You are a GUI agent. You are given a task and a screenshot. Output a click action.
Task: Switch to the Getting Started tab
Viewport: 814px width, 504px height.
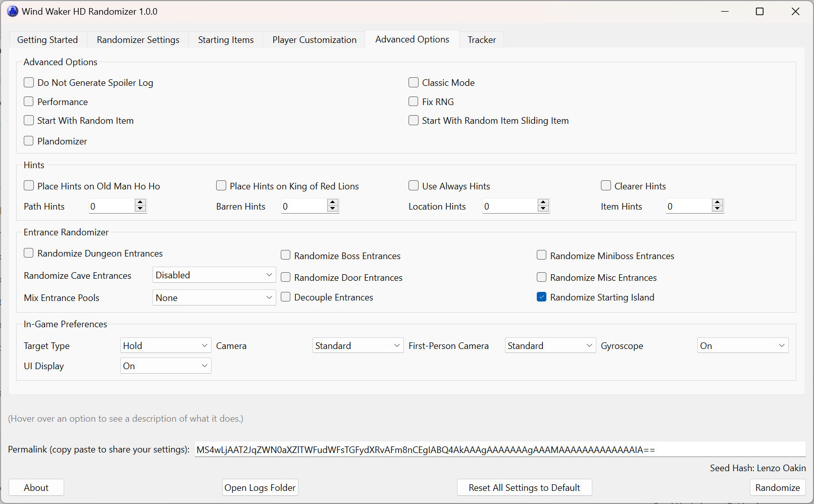47,39
